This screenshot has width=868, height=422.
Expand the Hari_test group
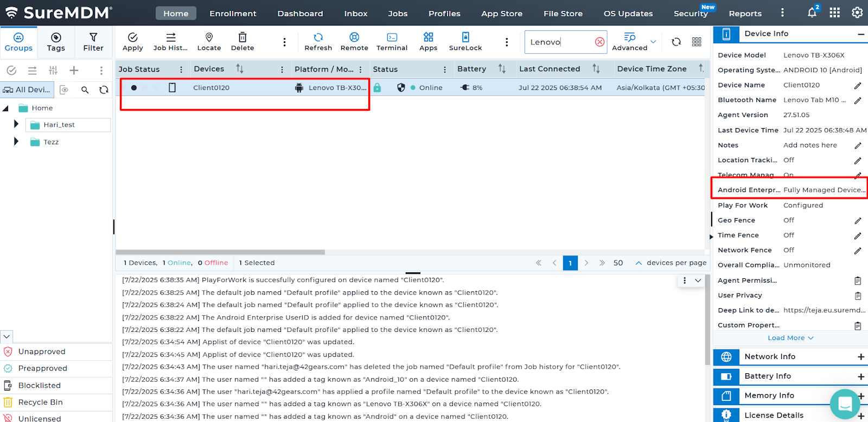pos(16,124)
